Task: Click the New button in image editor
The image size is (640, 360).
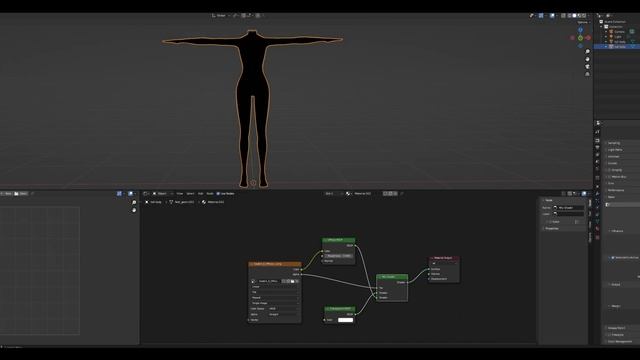Action: tap(7, 193)
